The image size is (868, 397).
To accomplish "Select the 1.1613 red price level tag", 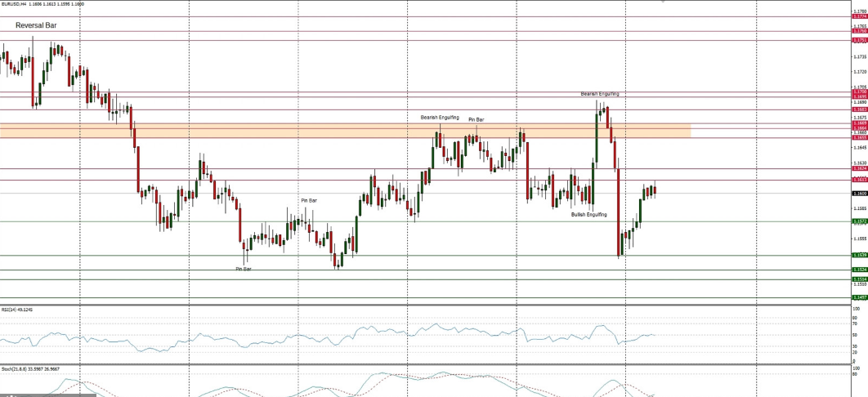I will [859, 179].
